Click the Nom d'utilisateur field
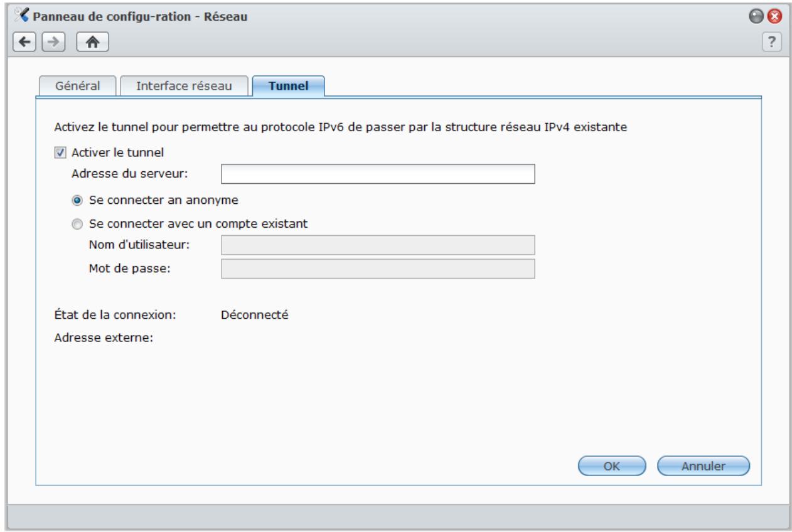 [378, 245]
